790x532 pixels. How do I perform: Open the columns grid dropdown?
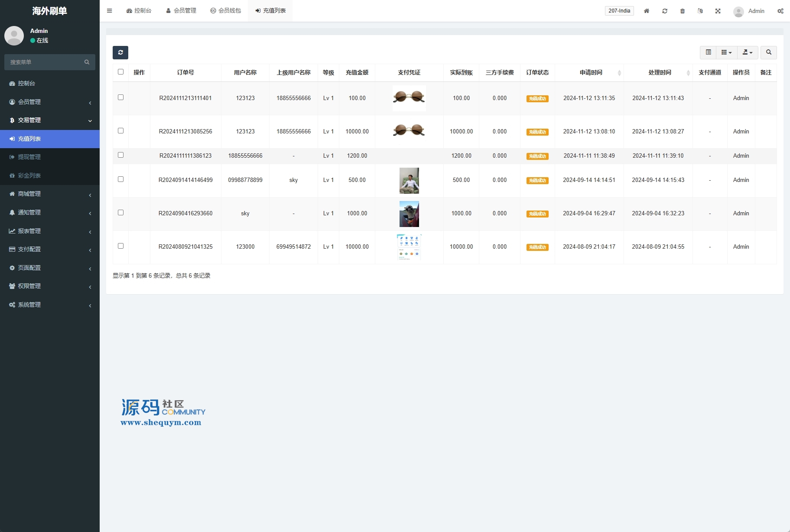tap(726, 52)
